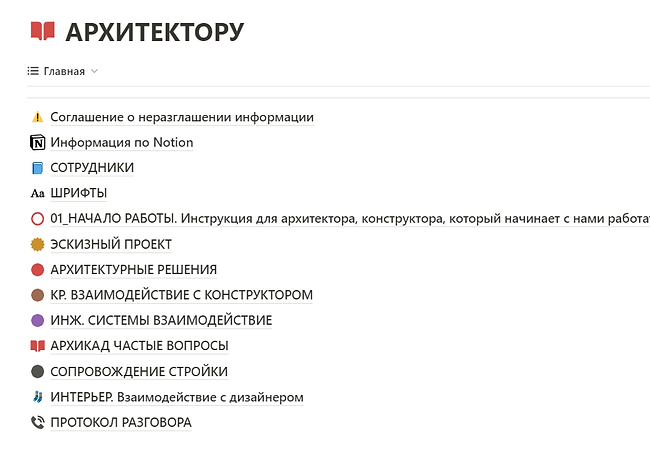Screen dimensions: 650x452
Task: Click the purple circle beside ИНЖ. СИСТЕМЫ
Action: [38, 321]
